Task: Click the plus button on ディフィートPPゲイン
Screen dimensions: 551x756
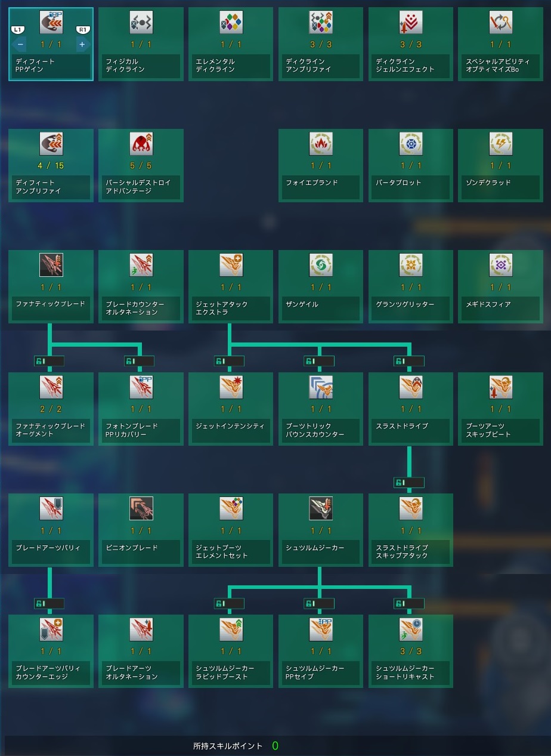Action: 82,45
